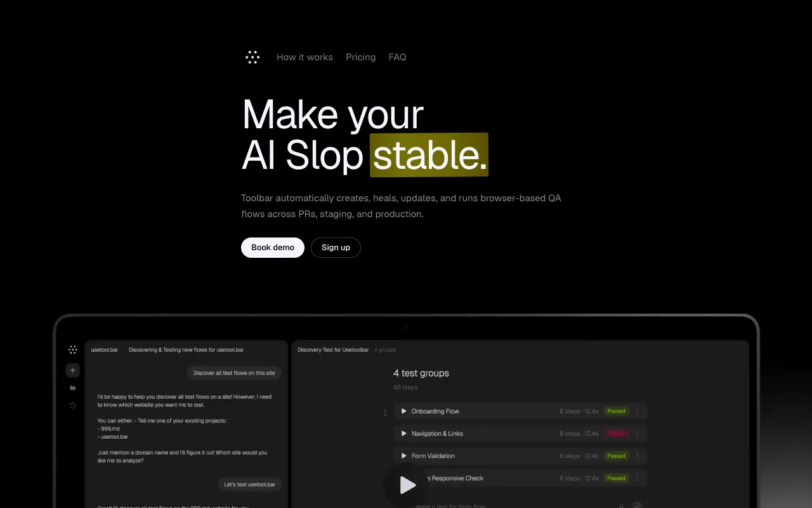Click the Book demo button

(273, 248)
